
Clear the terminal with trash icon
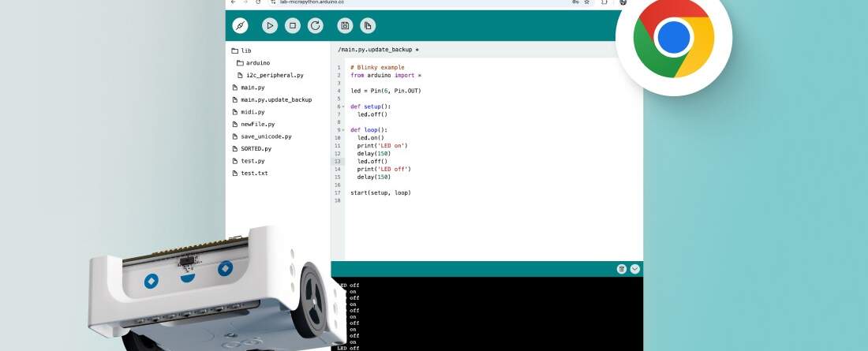(622, 269)
